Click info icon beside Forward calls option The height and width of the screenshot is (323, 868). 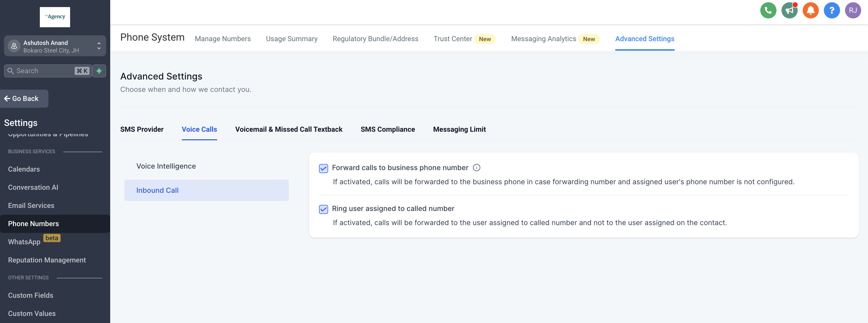click(476, 168)
